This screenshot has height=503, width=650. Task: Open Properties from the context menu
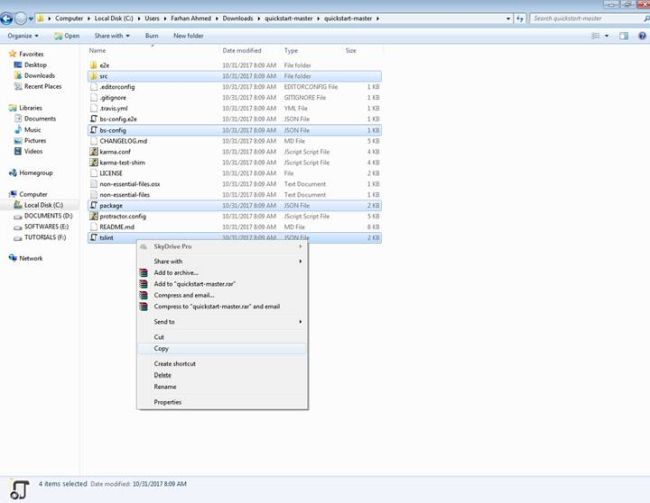[x=222, y=402]
